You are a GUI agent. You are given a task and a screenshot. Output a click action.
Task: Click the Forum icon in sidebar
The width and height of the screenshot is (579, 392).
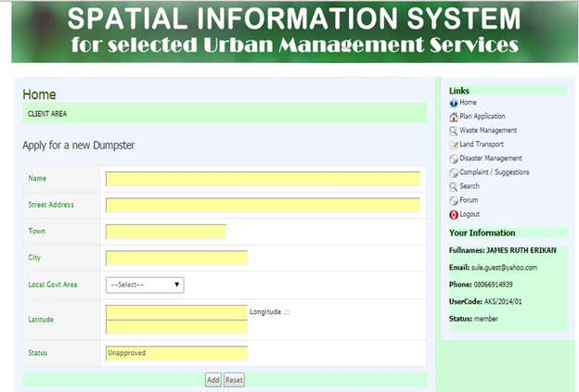point(453,200)
